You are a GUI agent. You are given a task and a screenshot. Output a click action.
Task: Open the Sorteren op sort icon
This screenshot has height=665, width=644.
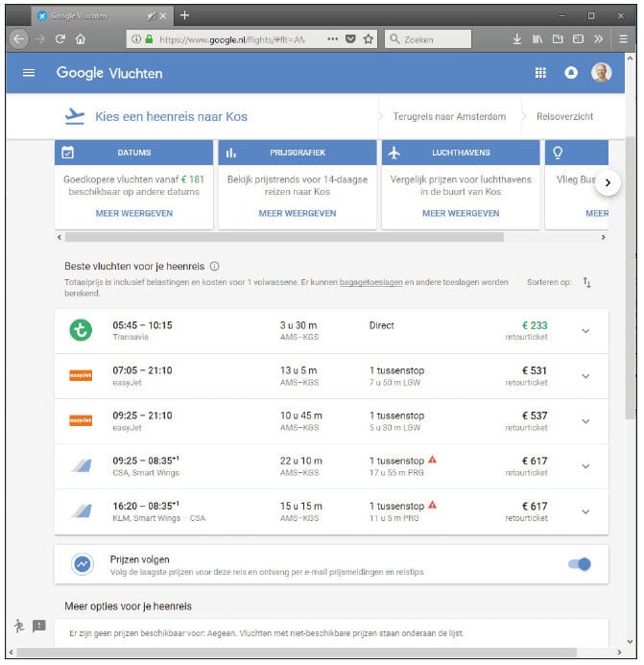(586, 282)
